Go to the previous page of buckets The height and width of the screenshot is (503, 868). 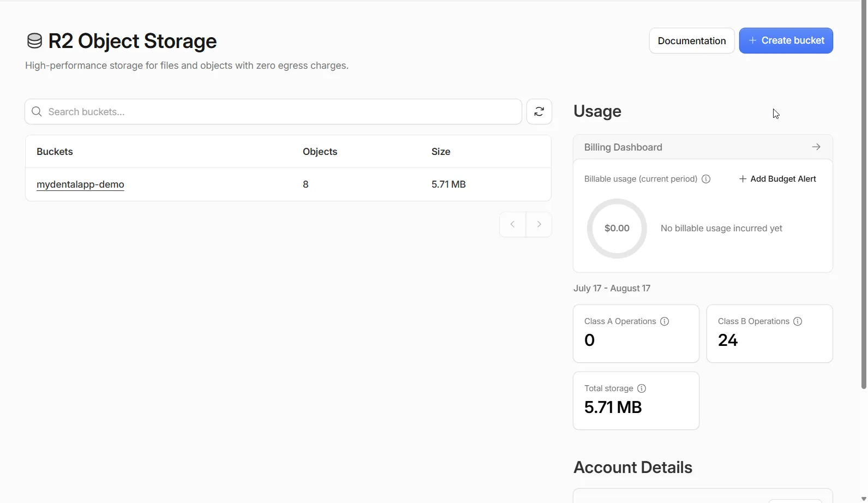pyautogui.click(x=512, y=224)
